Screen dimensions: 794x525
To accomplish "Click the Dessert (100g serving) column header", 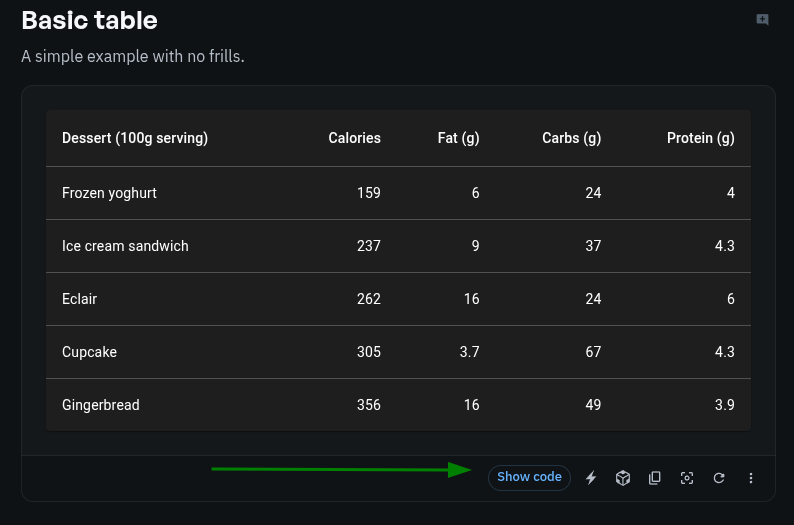I will [x=135, y=138].
